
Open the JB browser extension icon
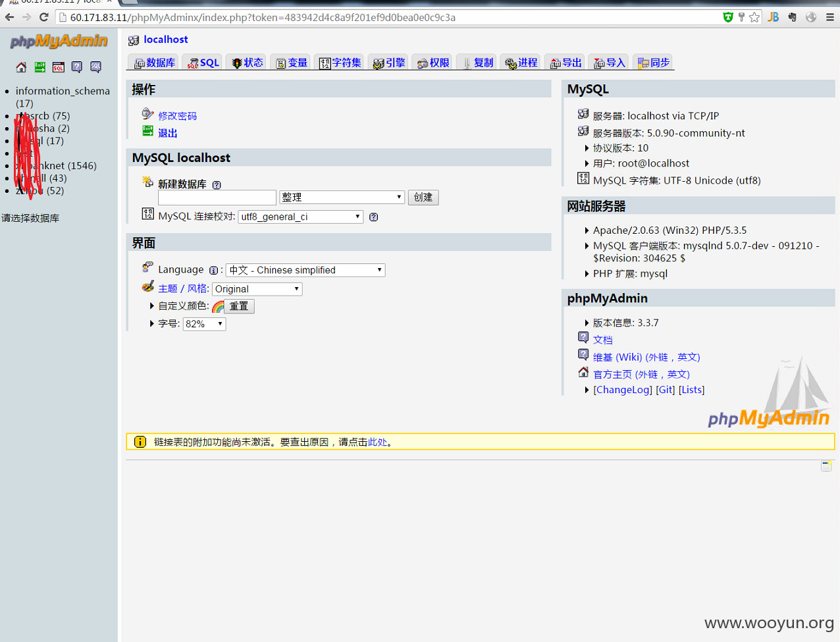tap(774, 17)
